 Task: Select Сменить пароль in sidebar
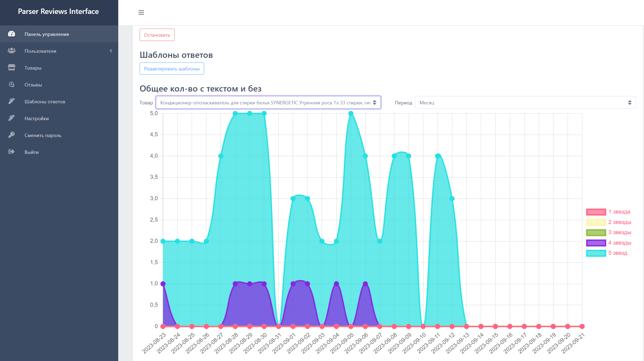coord(59,135)
